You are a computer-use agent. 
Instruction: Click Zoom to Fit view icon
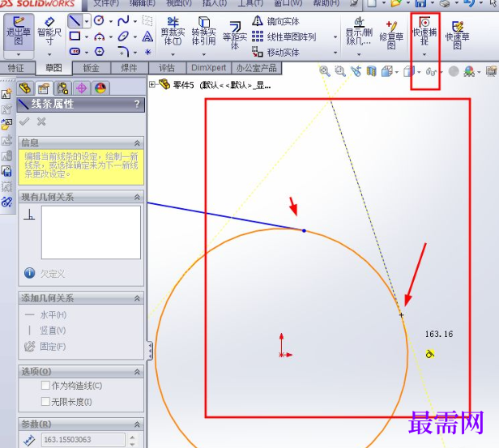[x=325, y=71]
